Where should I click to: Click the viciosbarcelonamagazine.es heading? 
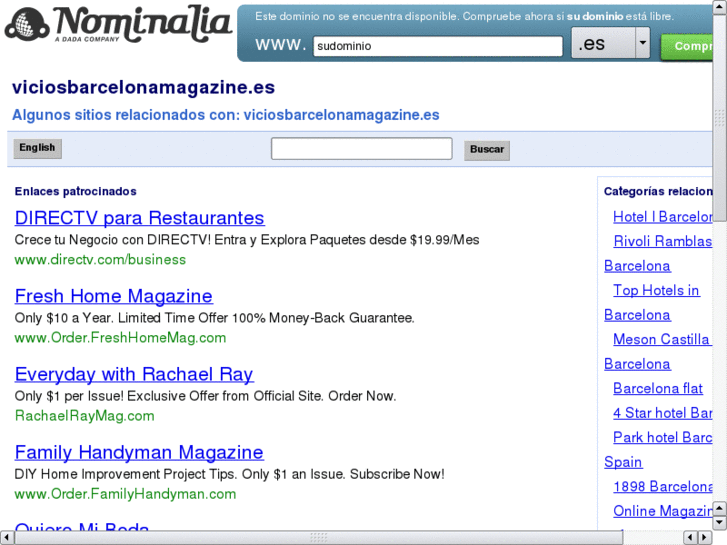point(144,88)
